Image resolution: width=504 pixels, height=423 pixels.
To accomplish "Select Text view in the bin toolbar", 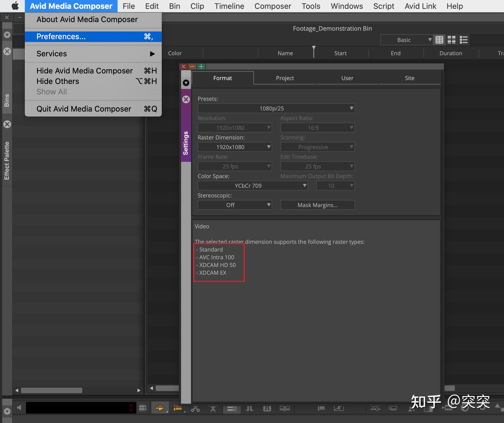I will (439, 40).
